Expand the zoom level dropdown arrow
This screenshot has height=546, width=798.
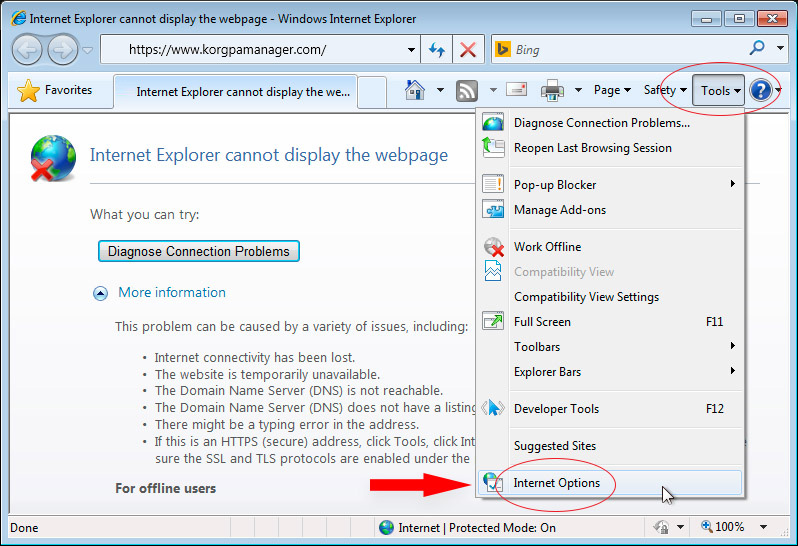coord(763,527)
